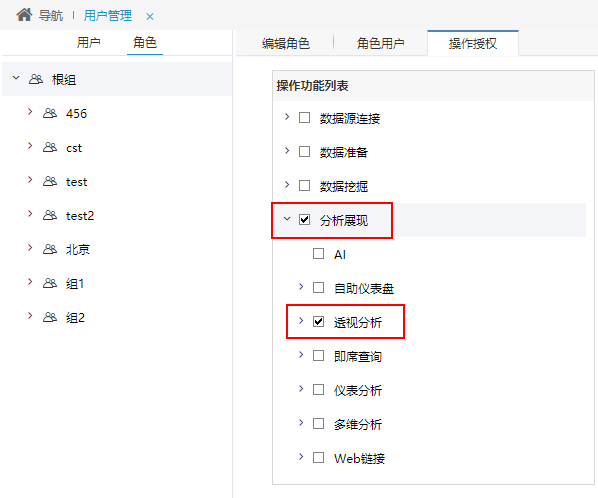Click the 根组 group icon
Screen dimensions: 598x498
pyautogui.click(x=36, y=79)
